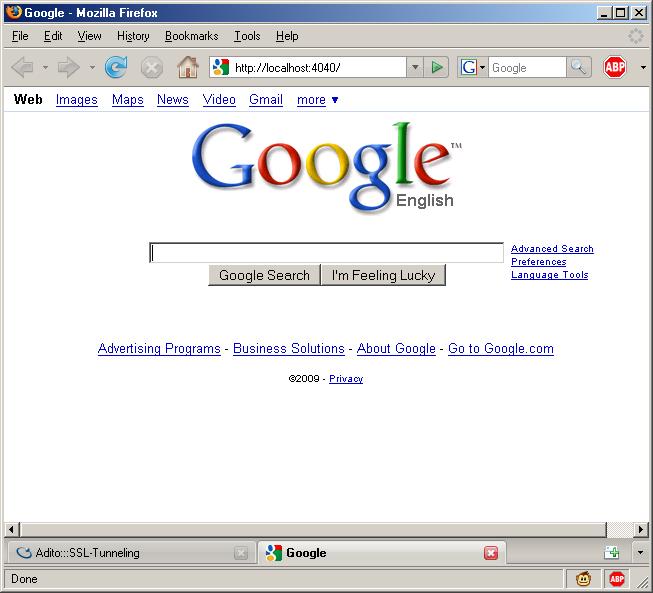
Task: Click the Google logo image
Action: pos(327,167)
